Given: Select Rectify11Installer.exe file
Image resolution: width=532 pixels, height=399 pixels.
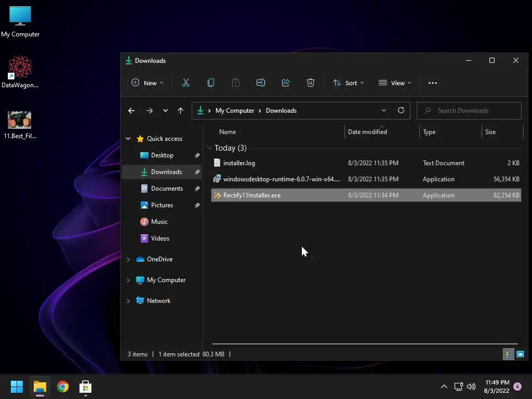Looking at the screenshot, I should click(x=366, y=195).
